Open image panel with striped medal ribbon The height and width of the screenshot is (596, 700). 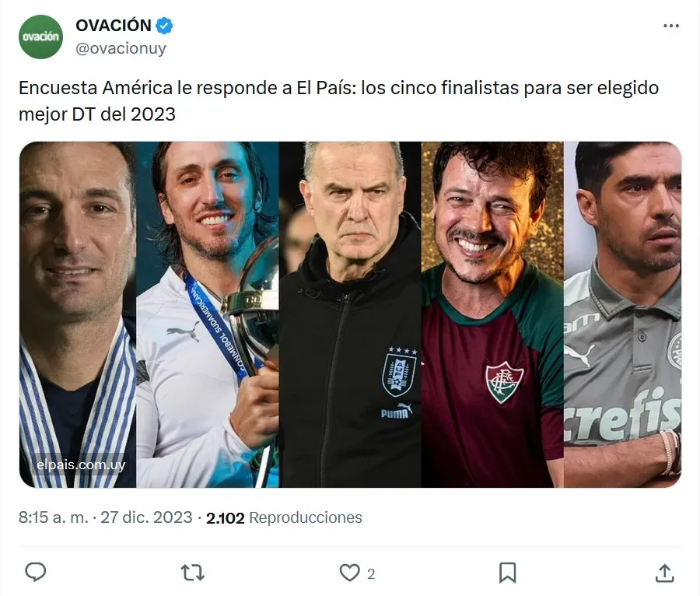point(78,315)
